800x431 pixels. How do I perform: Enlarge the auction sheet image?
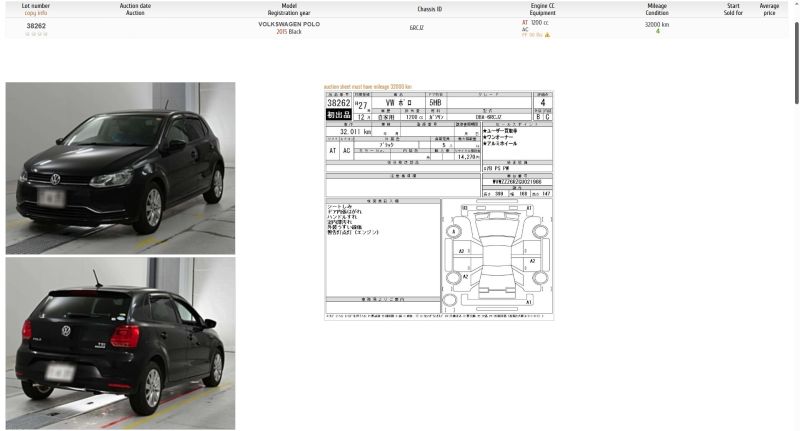(x=439, y=206)
